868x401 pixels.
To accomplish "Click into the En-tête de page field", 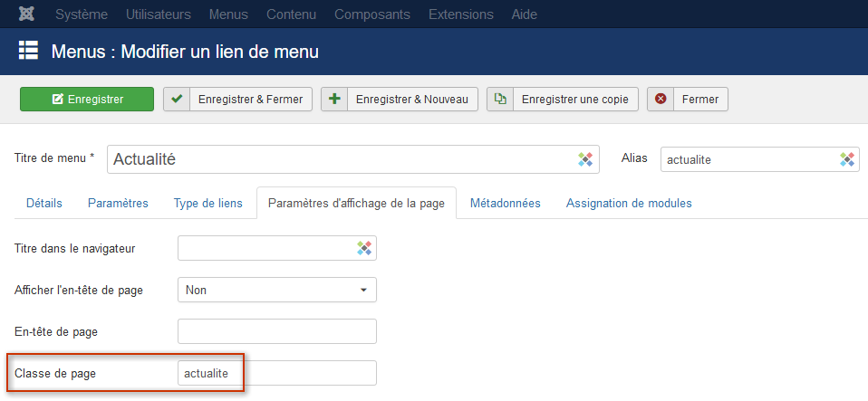I will click(276, 331).
